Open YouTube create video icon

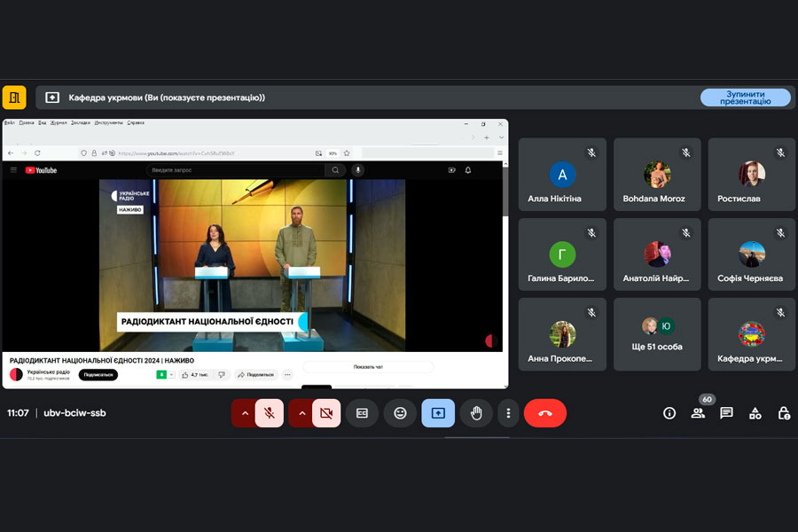coord(451,170)
